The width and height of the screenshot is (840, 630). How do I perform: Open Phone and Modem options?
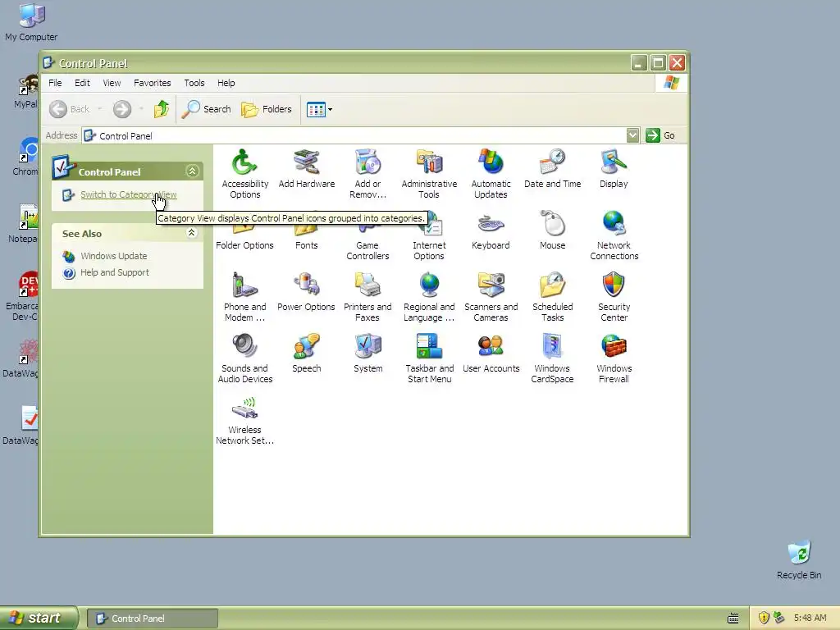tap(244, 297)
